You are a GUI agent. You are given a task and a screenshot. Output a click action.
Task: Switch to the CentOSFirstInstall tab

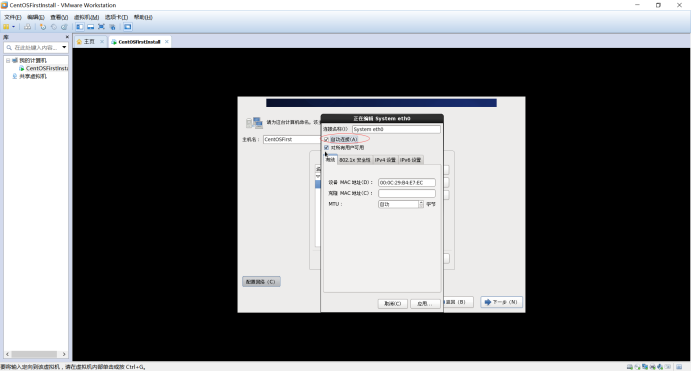pos(139,42)
